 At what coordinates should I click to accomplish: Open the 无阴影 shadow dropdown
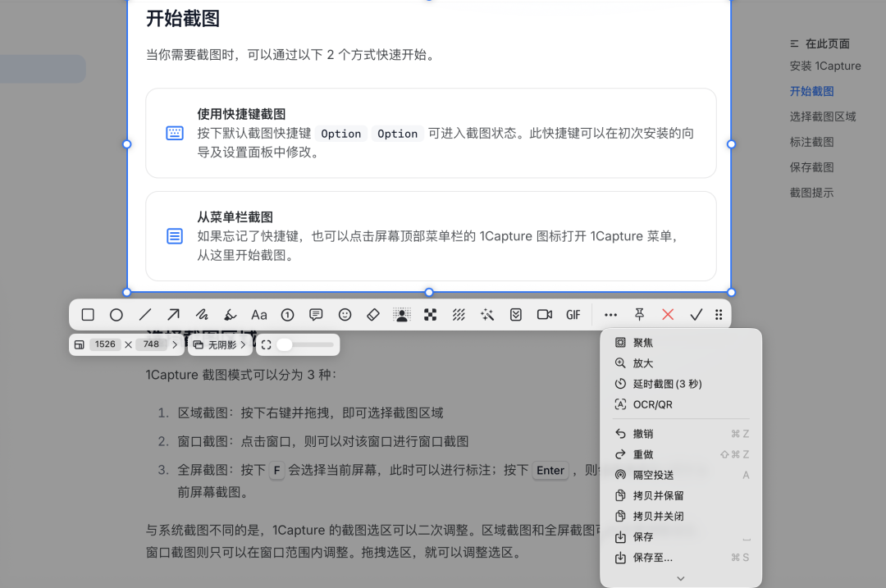[220, 344]
